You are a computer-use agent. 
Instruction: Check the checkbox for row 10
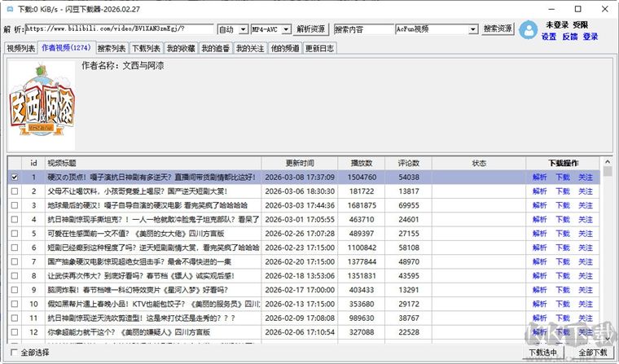(15, 304)
